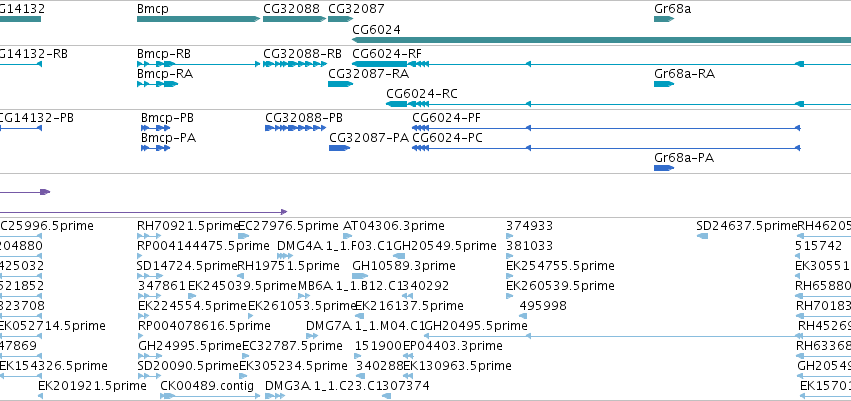Click the 381033 feature label

[x=529, y=246]
